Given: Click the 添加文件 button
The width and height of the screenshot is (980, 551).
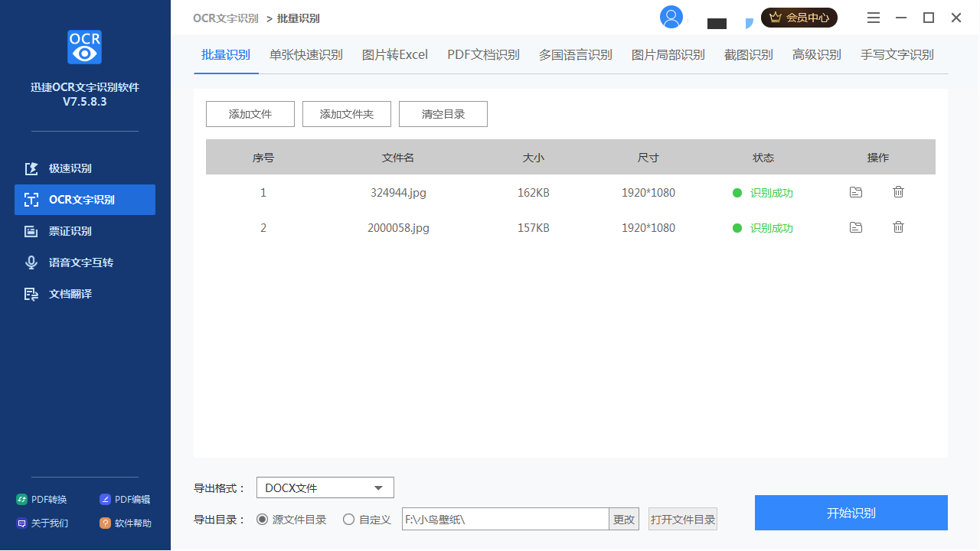Looking at the screenshot, I should coord(250,114).
